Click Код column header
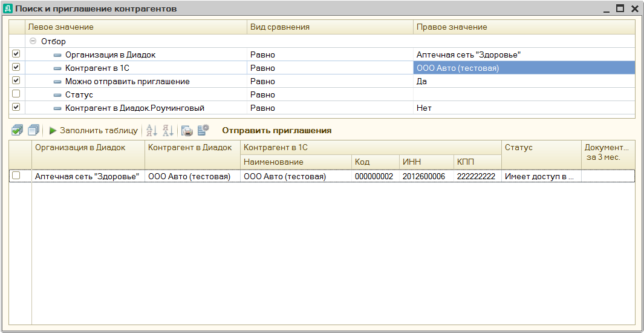 click(x=375, y=162)
